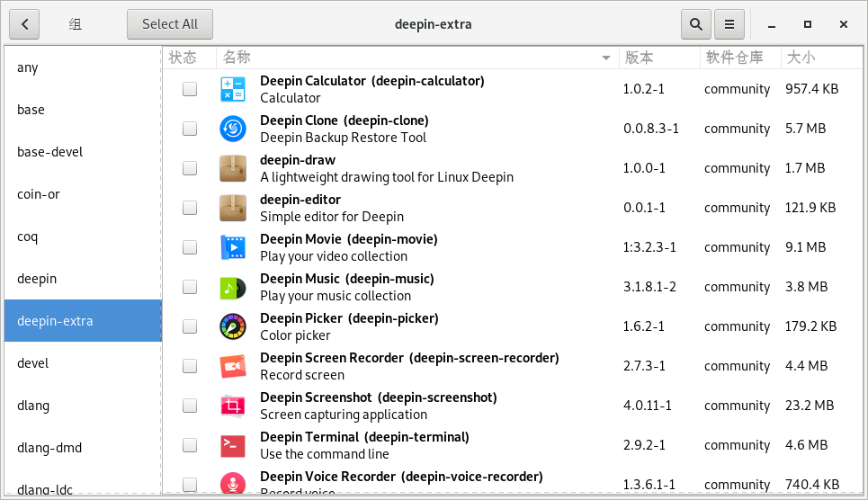Choose the 'dlang-dmd' group
Image resolution: width=868 pixels, height=500 pixels.
point(83,448)
